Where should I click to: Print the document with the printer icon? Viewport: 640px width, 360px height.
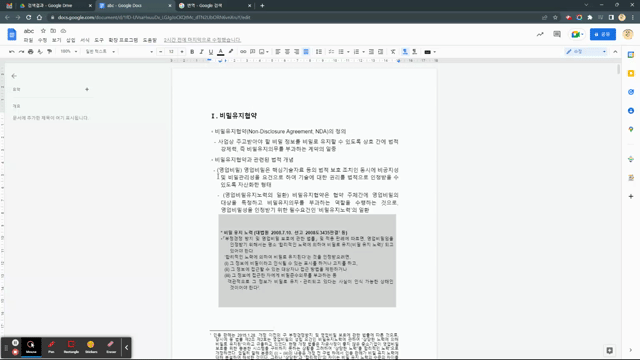(31, 52)
